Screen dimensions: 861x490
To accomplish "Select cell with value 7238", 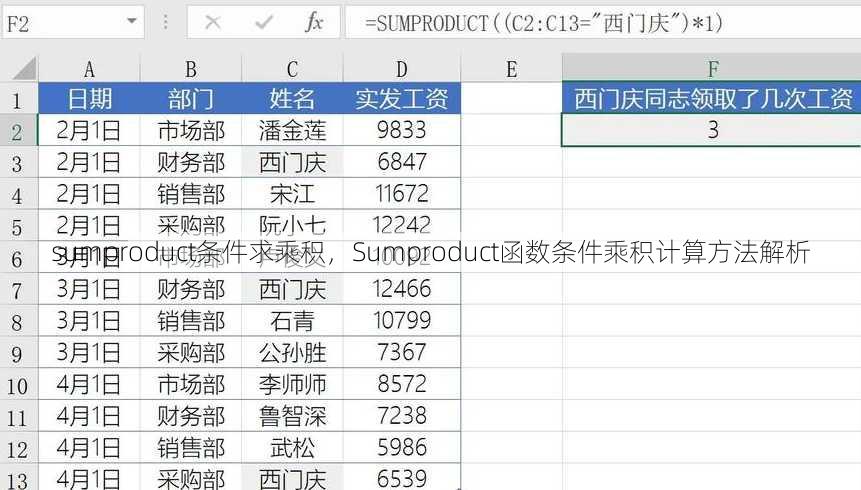I will point(401,416).
